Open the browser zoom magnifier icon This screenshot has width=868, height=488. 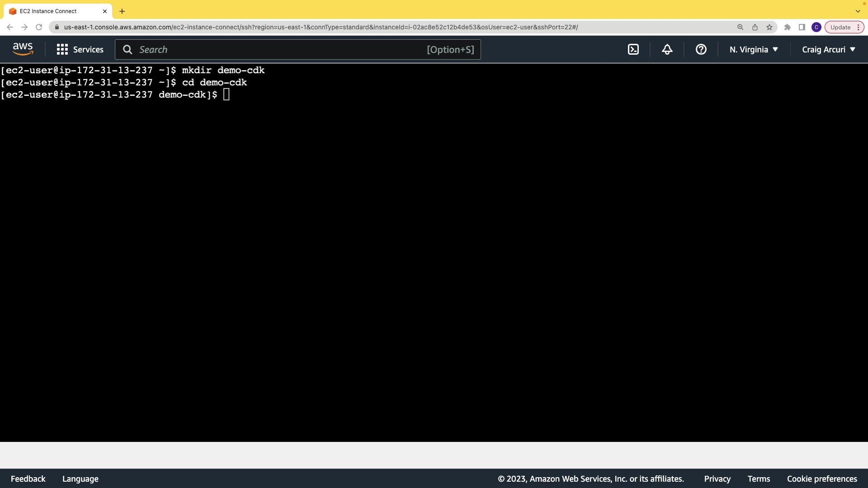click(741, 27)
